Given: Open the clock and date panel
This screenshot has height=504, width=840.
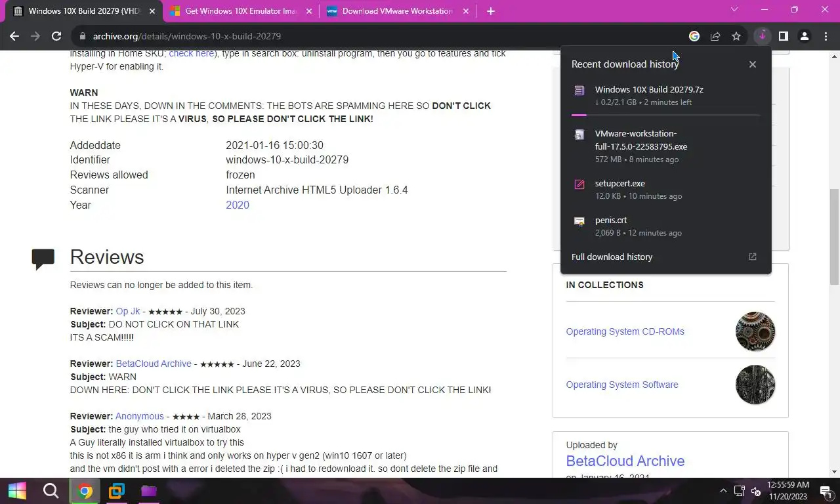Looking at the screenshot, I should [x=787, y=491].
